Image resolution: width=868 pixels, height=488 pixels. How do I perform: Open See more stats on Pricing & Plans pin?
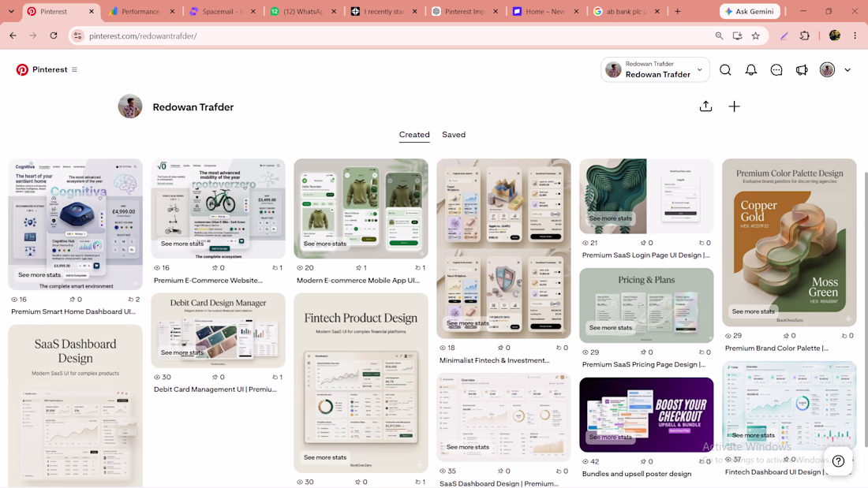pos(610,327)
